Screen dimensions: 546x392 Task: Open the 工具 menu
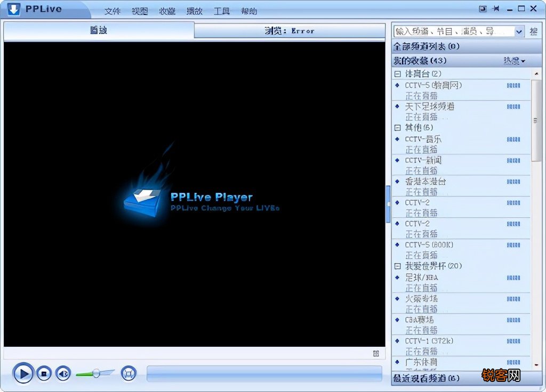pyautogui.click(x=221, y=11)
